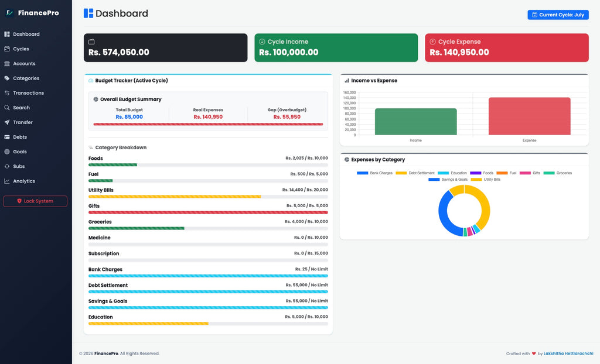Click the Category Breakdown list icon
The image size is (600, 364).
coord(91,147)
